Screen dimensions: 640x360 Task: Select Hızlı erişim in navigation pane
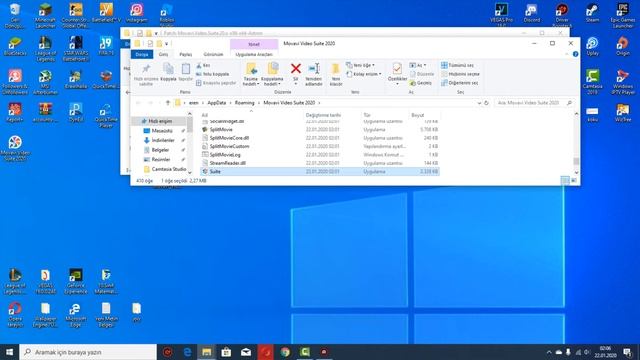[x=160, y=121]
